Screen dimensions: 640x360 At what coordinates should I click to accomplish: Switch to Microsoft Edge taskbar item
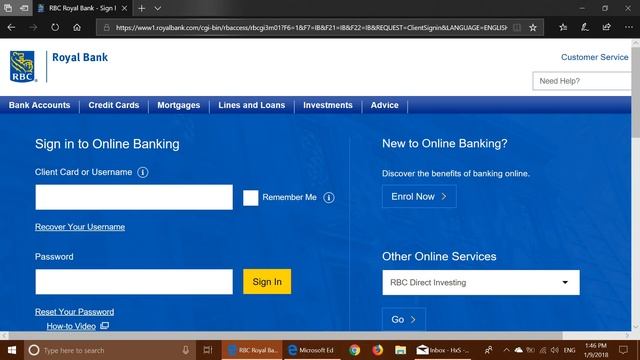pos(311,350)
